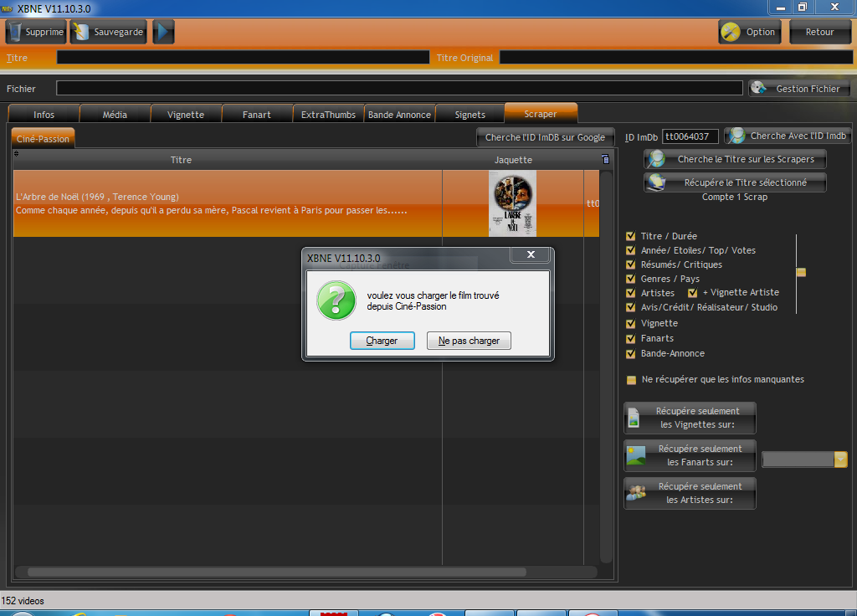Click the Sauvegarde save button

pyautogui.click(x=108, y=32)
